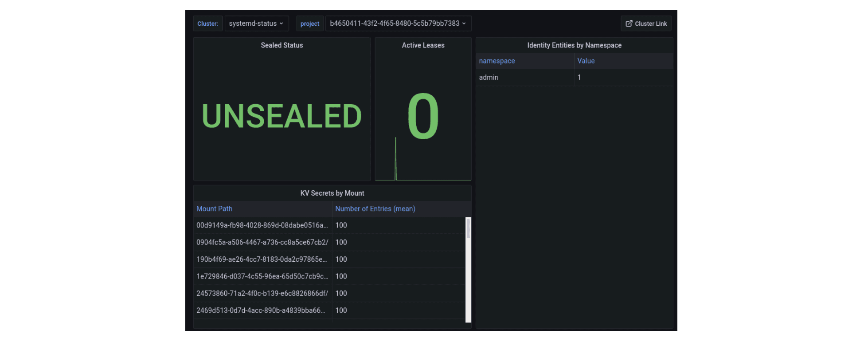Sort table by Mount Path header
This screenshot has width=868, height=338.
[x=214, y=209]
